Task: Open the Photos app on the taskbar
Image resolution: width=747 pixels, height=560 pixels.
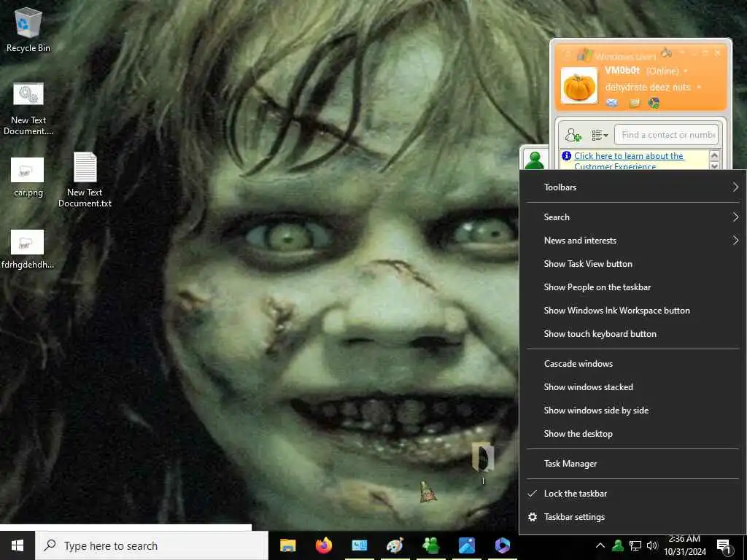Action: click(x=466, y=545)
